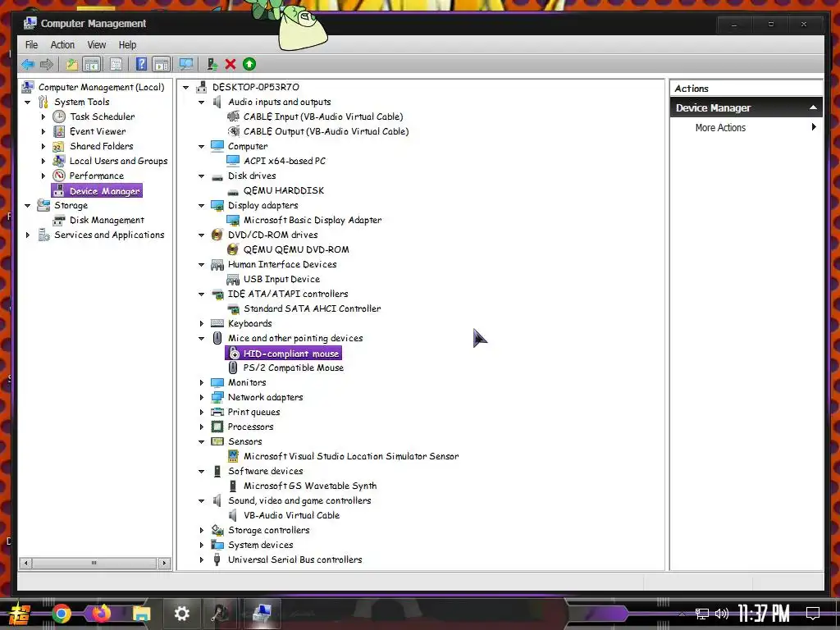Open Settings gear on the taskbar

181,614
